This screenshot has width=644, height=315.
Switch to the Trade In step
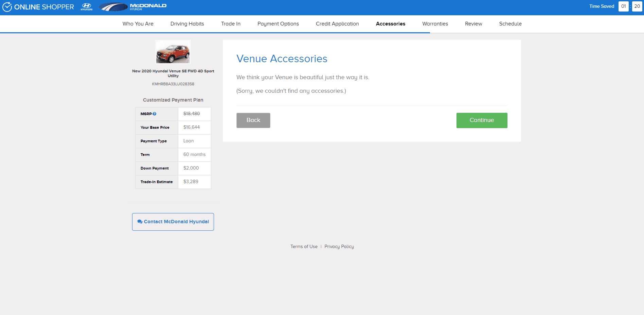tap(231, 24)
